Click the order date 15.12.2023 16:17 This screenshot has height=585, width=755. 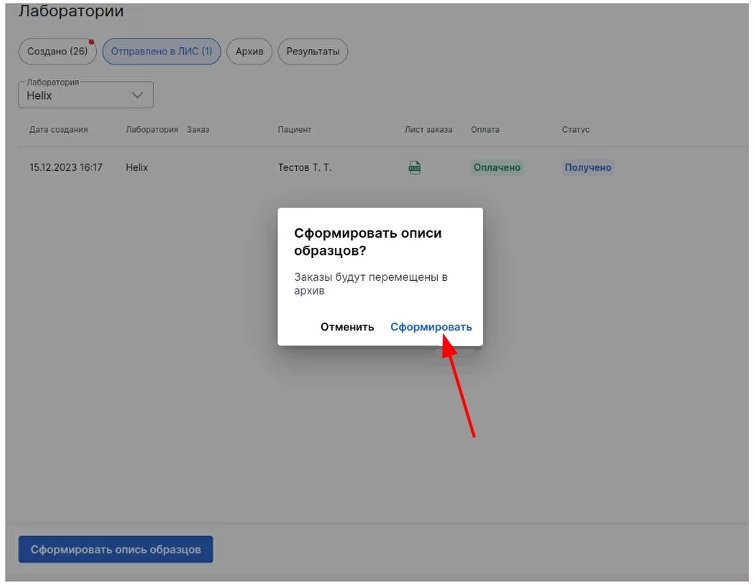click(x=66, y=168)
